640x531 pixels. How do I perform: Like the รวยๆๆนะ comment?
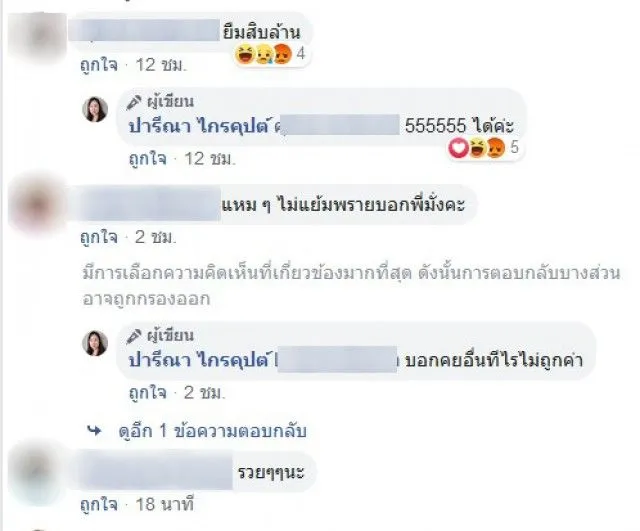99,505
